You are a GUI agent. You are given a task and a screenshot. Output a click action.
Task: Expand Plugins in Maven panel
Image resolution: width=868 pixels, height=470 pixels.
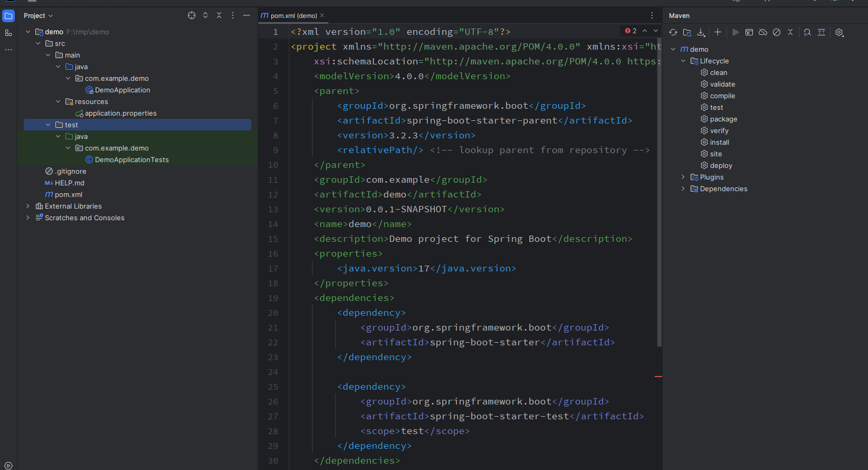click(683, 177)
